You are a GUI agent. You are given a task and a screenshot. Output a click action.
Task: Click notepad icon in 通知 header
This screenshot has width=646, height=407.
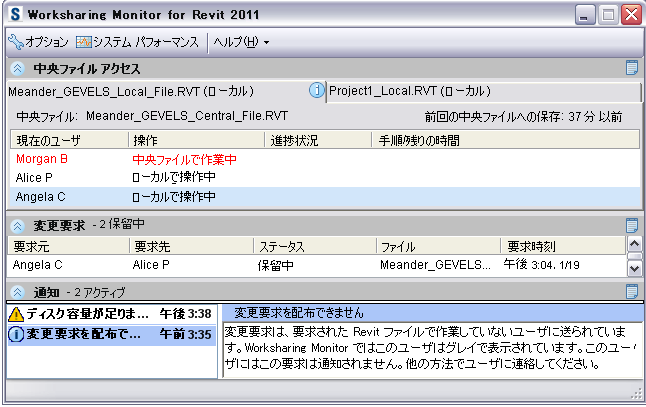click(632, 292)
